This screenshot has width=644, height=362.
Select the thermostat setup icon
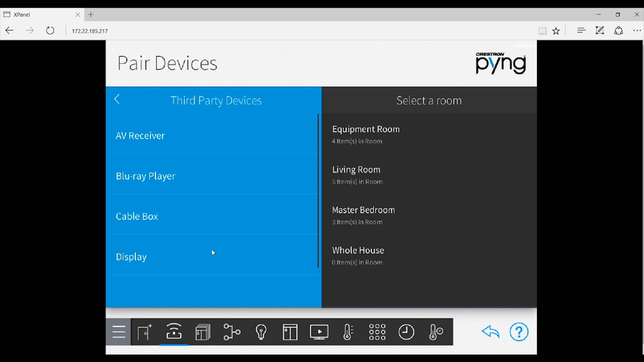pyautogui.click(x=348, y=332)
